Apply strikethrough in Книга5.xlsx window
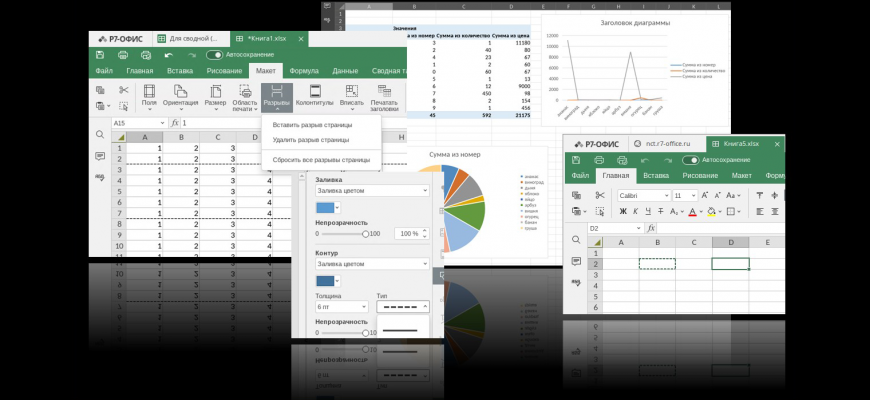The height and width of the screenshot is (400, 870). coord(661,211)
